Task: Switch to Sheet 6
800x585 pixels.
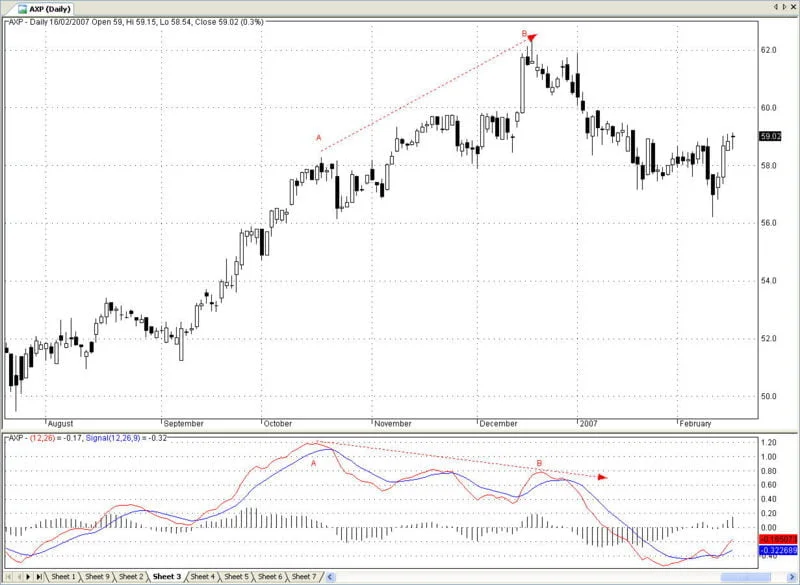Action: point(270,576)
